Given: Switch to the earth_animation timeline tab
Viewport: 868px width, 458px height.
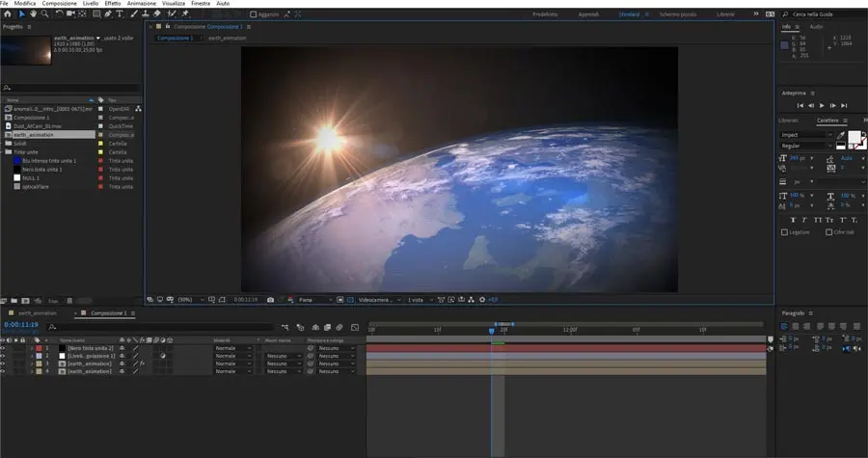Looking at the screenshot, I should tap(37, 313).
